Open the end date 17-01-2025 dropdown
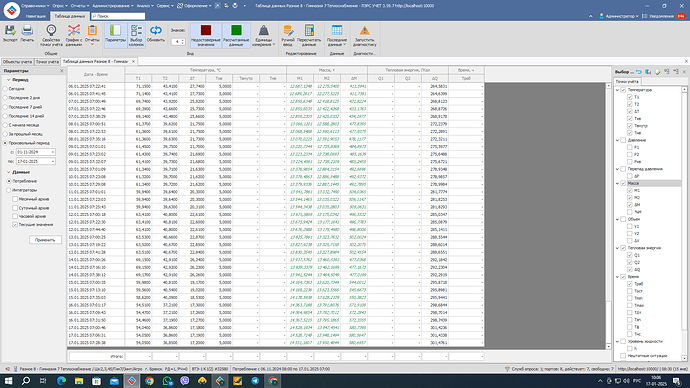690x388 pixels. click(x=53, y=161)
